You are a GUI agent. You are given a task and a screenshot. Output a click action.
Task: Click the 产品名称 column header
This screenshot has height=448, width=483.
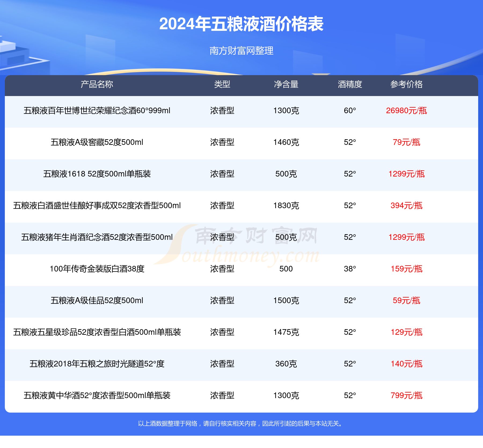point(97,84)
